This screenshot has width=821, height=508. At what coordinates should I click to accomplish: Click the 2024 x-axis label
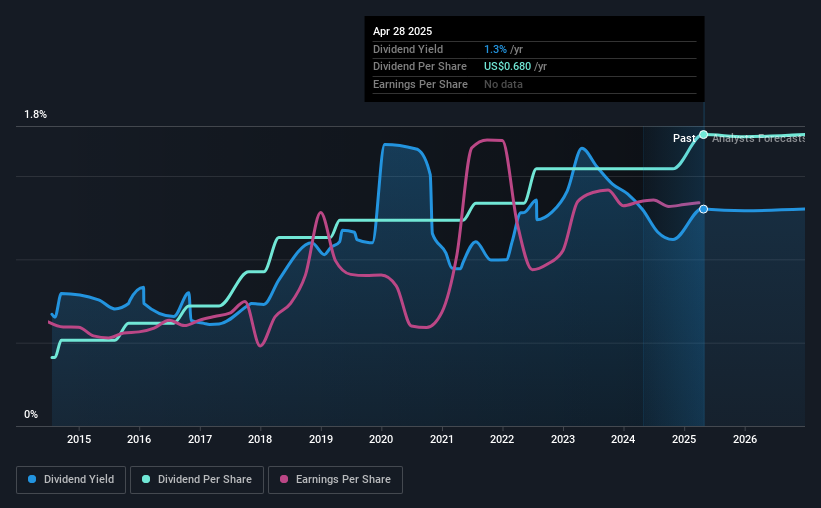coord(623,439)
